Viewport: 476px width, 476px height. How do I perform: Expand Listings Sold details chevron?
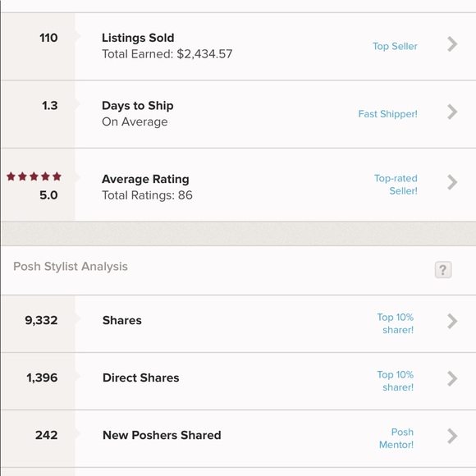pyautogui.click(x=452, y=44)
